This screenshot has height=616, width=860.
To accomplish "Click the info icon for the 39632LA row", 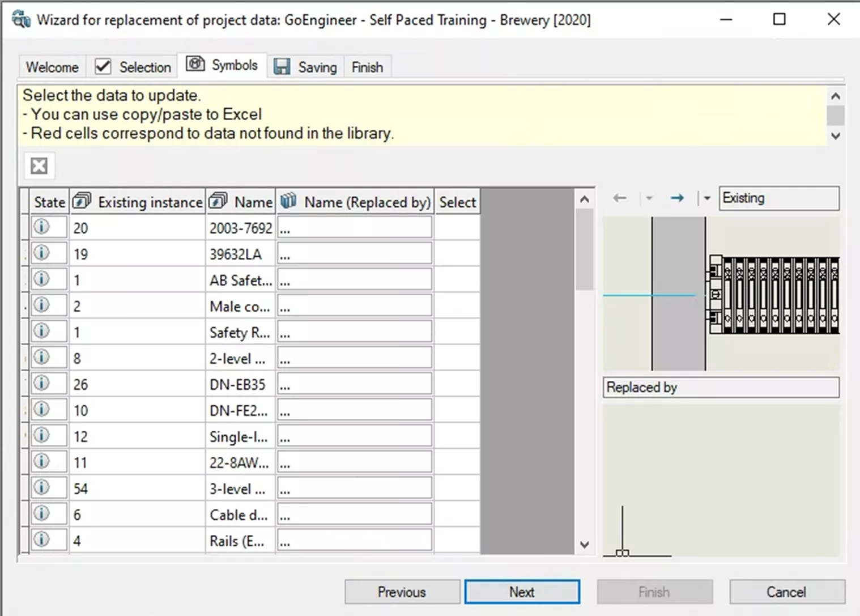I will tap(41, 253).
